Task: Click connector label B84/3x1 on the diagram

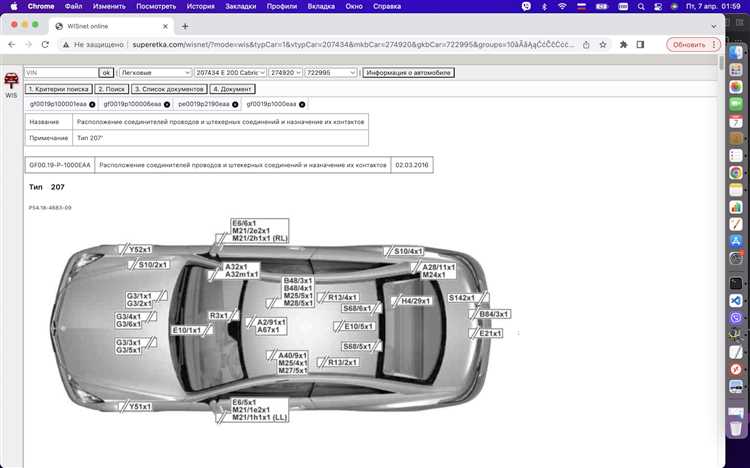Action: tap(494, 314)
